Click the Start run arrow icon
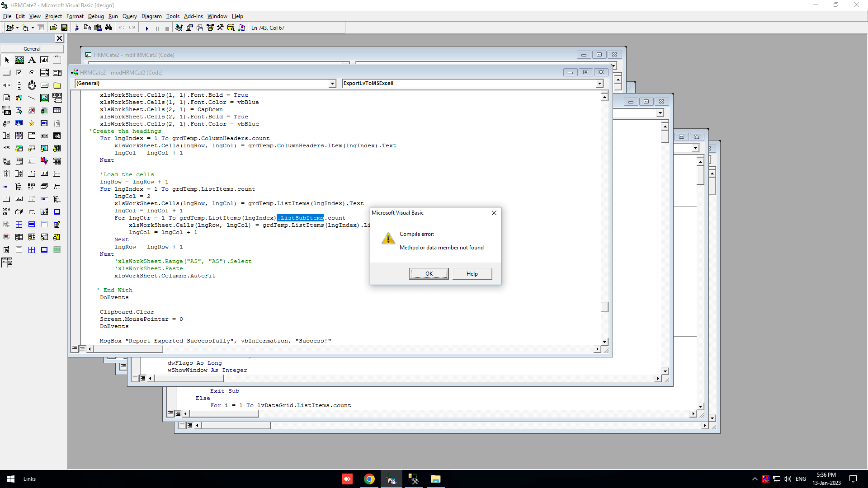 coord(147,28)
